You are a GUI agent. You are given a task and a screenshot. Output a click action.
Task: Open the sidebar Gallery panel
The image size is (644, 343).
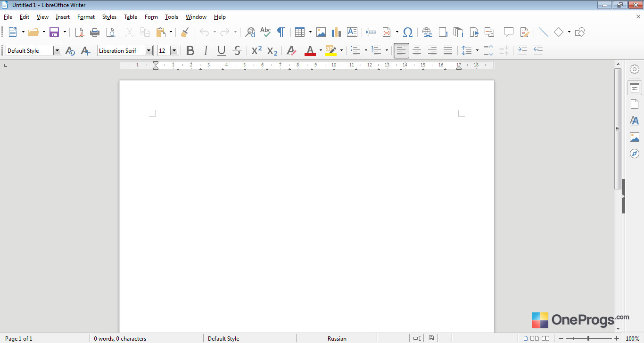point(635,137)
